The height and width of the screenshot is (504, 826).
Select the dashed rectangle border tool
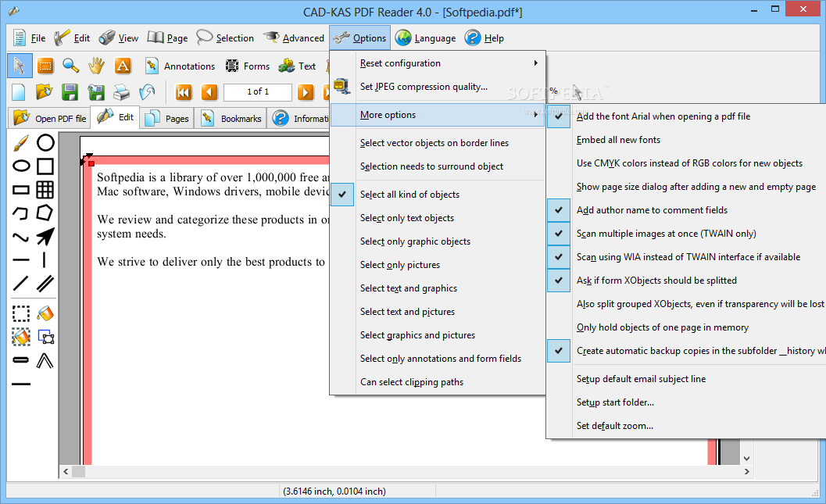pos(20,314)
